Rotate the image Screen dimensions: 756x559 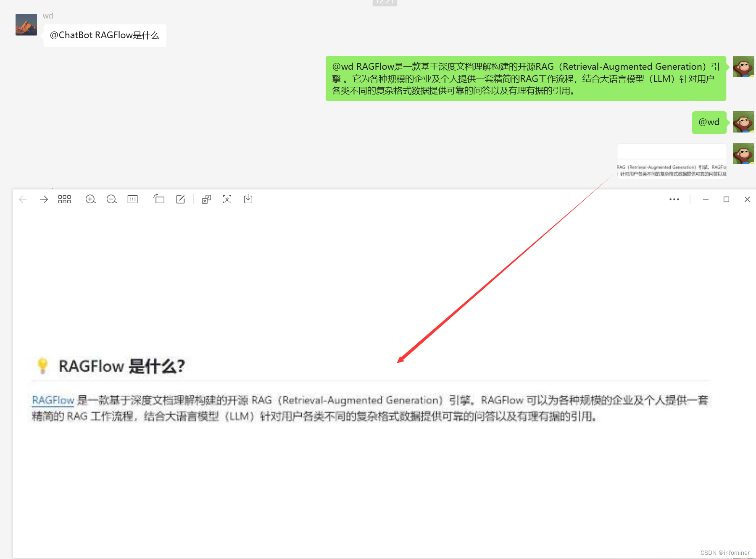click(x=159, y=199)
